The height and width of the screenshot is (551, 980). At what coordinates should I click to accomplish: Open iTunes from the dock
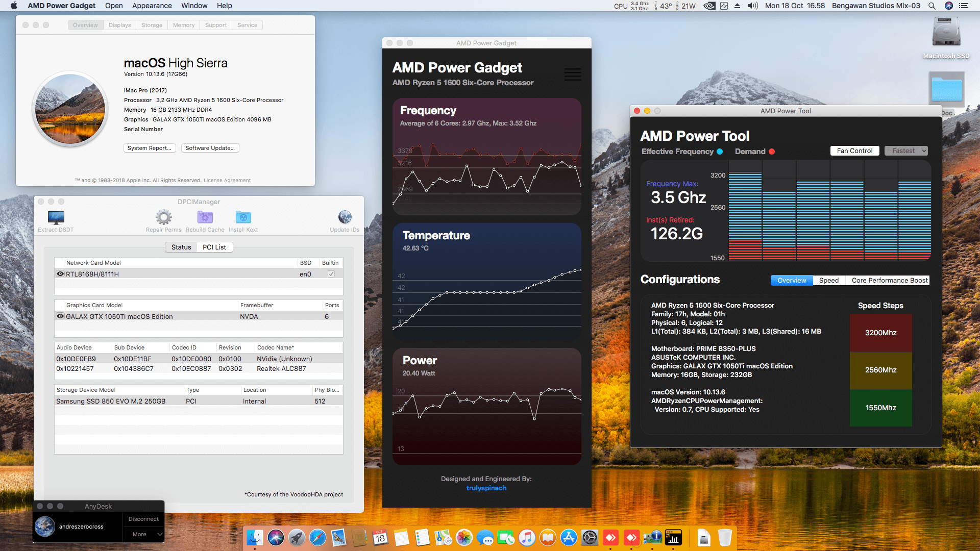click(527, 537)
